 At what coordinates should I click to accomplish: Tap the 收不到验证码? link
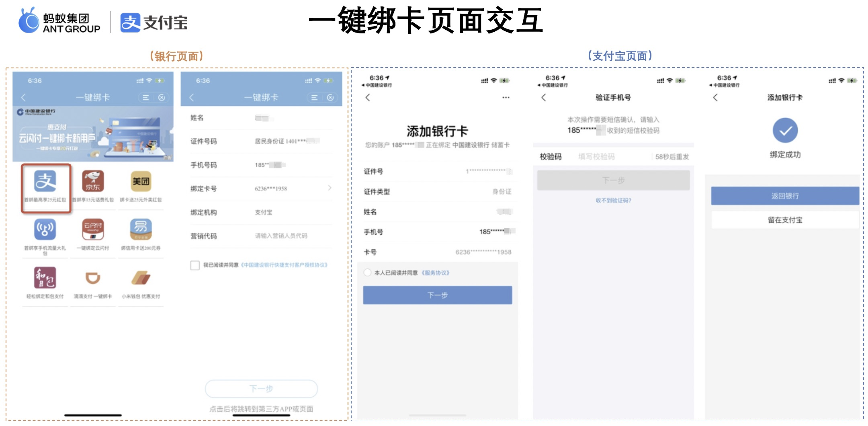pyautogui.click(x=613, y=201)
